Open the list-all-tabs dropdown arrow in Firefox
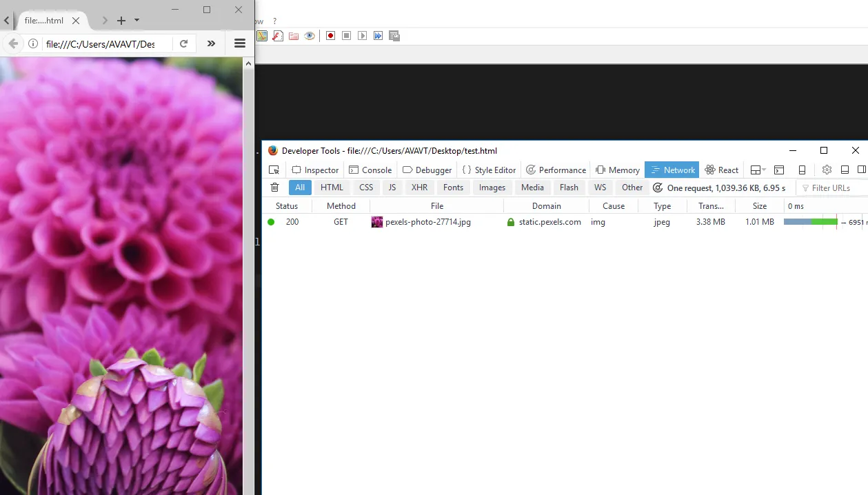Screen dimensions: 868x495 click(x=137, y=21)
